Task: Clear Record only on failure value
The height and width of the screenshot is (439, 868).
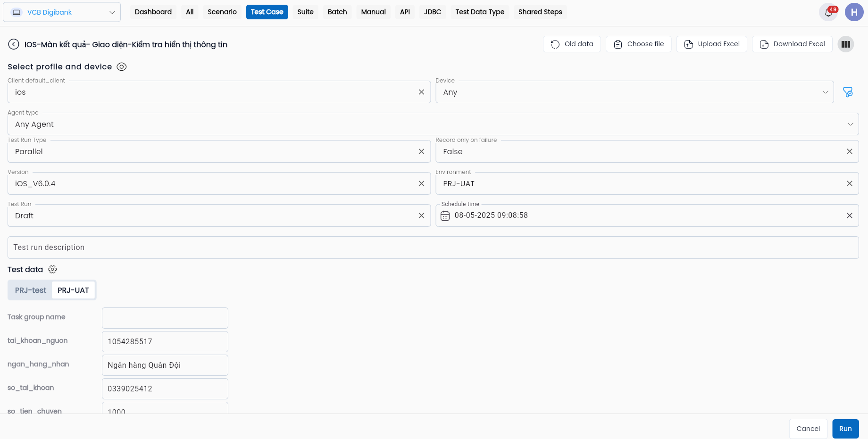Action: pyautogui.click(x=849, y=152)
